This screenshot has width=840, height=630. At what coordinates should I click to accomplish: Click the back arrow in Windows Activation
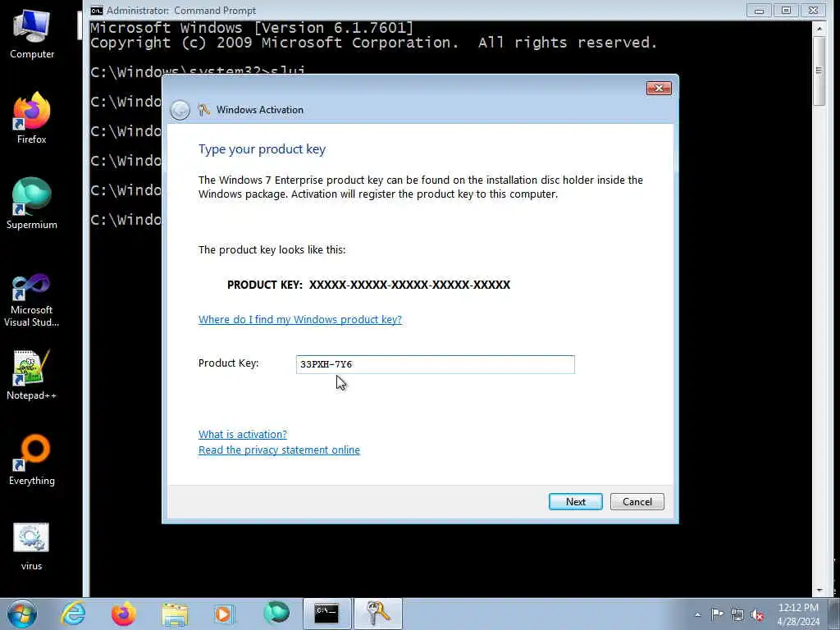pyautogui.click(x=180, y=110)
